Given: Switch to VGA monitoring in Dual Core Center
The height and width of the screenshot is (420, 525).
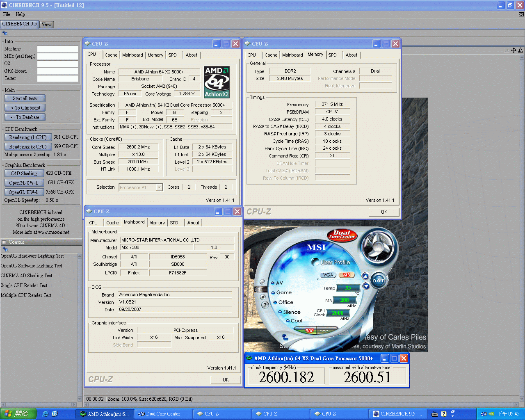Looking at the screenshot, I should coord(328,275).
